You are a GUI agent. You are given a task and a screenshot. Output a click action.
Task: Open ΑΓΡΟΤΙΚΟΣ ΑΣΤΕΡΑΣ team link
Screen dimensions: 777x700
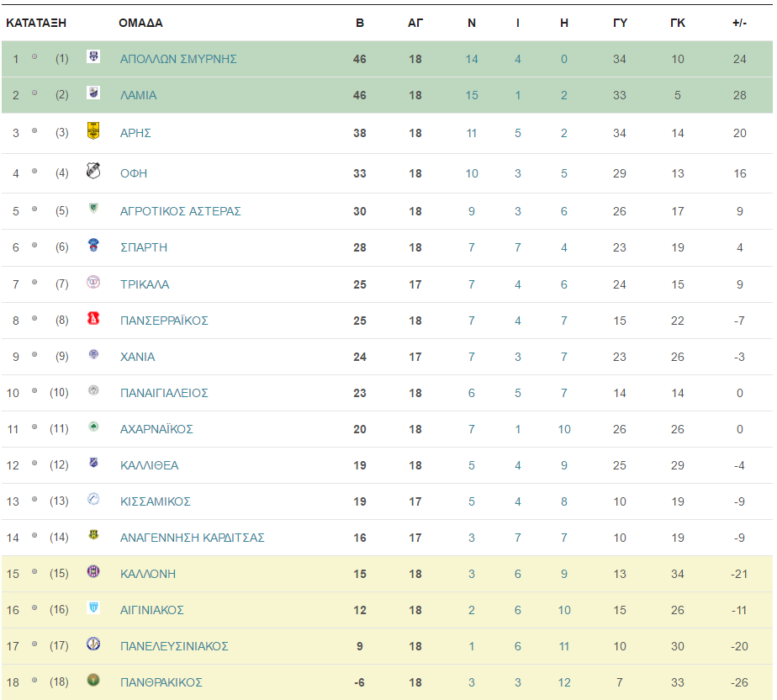point(180,211)
